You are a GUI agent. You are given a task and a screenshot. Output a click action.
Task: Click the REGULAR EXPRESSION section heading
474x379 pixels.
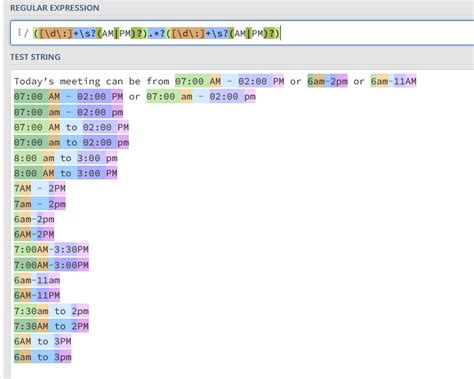click(x=55, y=8)
